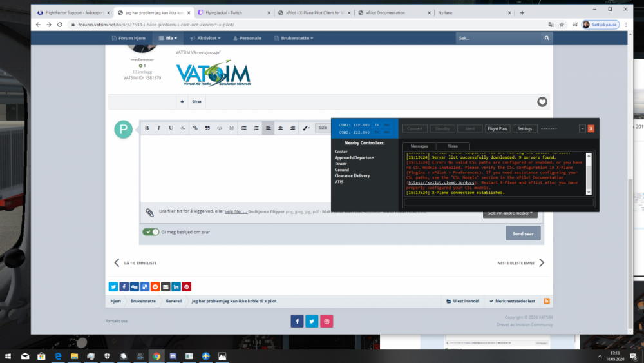The height and width of the screenshot is (363, 644).
Task: Add a quote block in the editor
Action: [207, 128]
